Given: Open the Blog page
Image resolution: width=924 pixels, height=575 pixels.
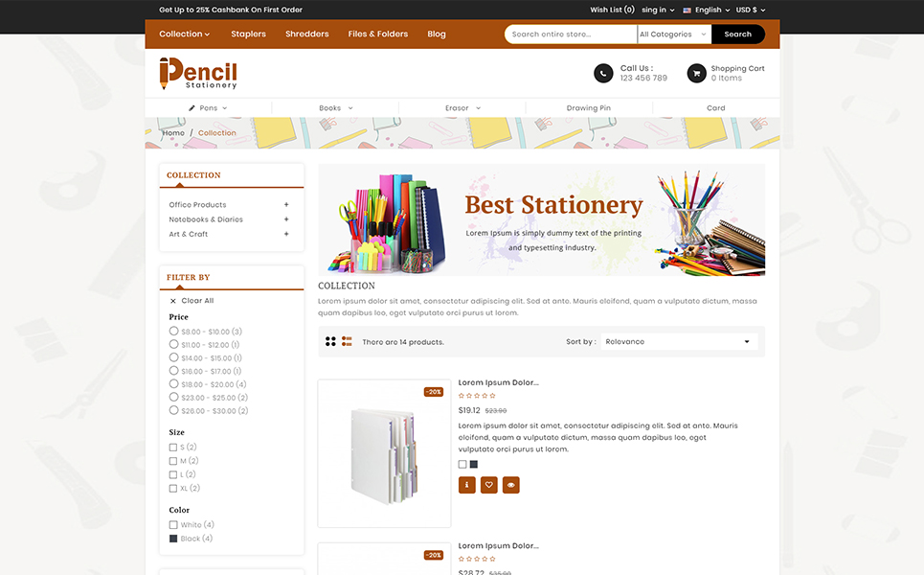Looking at the screenshot, I should pos(437,34).
